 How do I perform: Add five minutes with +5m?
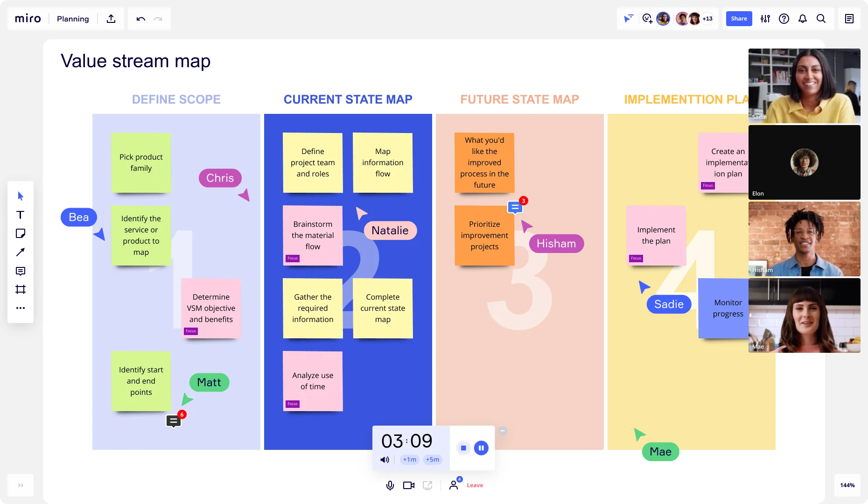click(433, 460)
